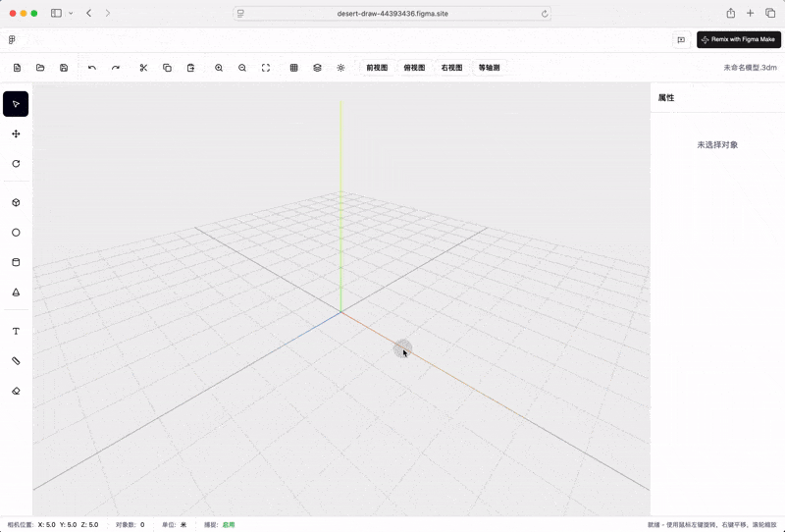785x532 pixels.
Task: Switch to 等轴测 isometric view
Action: point(489,68)
